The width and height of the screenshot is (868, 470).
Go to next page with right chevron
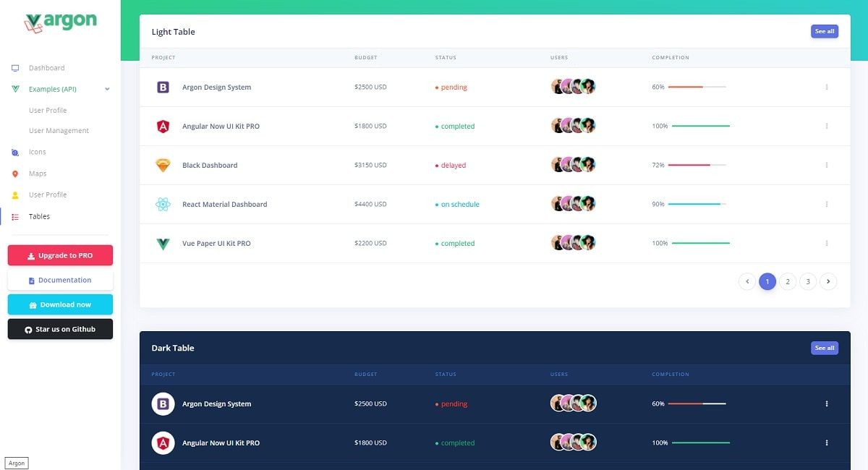(828, 282)
